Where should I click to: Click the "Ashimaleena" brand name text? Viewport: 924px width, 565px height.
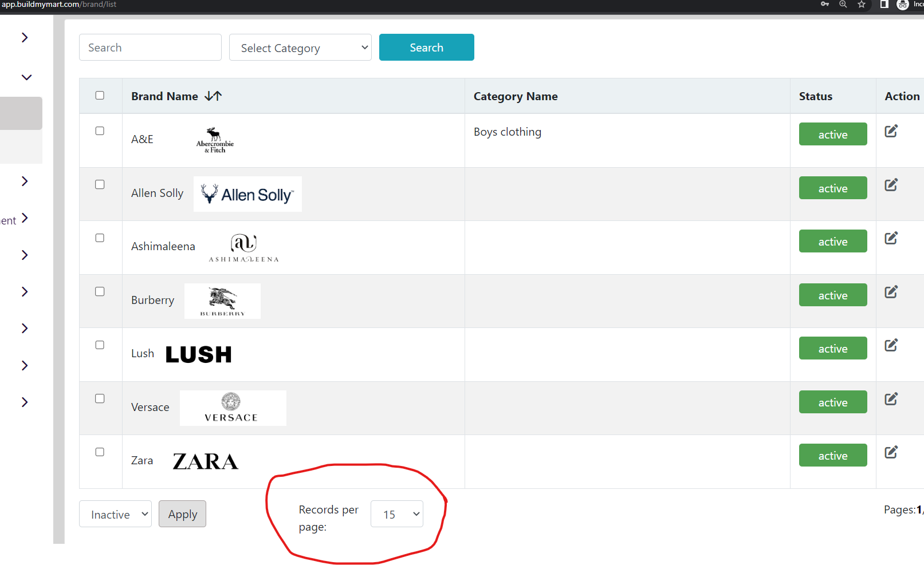coord(163,246)
